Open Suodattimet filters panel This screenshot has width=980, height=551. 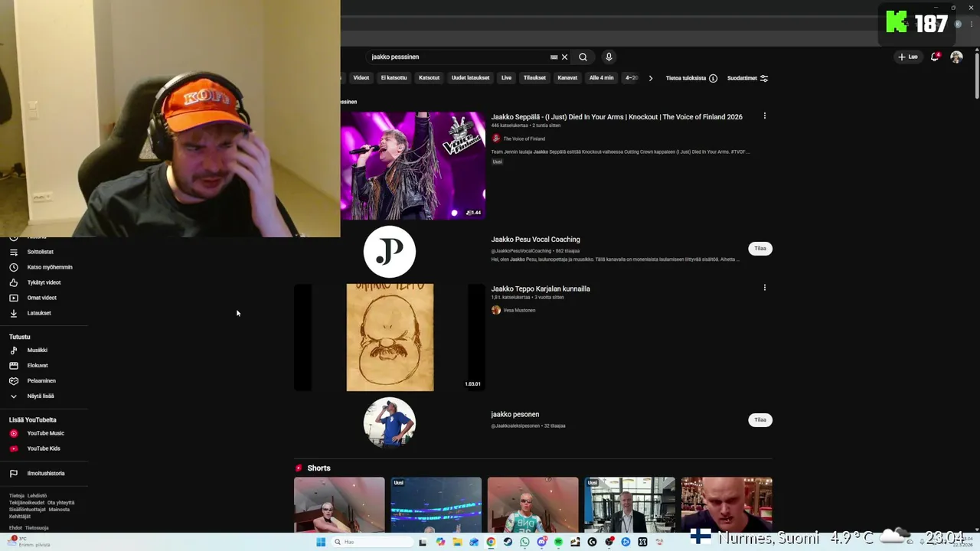click(x=747, y=78)
